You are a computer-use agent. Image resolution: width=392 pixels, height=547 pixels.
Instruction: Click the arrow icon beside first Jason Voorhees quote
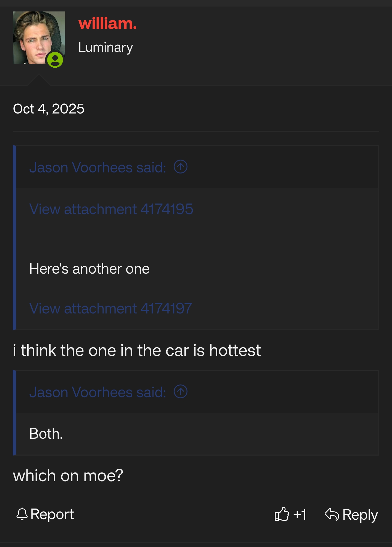[181, 167]
